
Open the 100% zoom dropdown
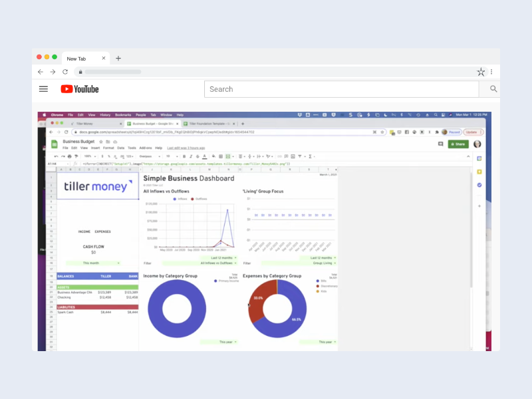point(90,156)
